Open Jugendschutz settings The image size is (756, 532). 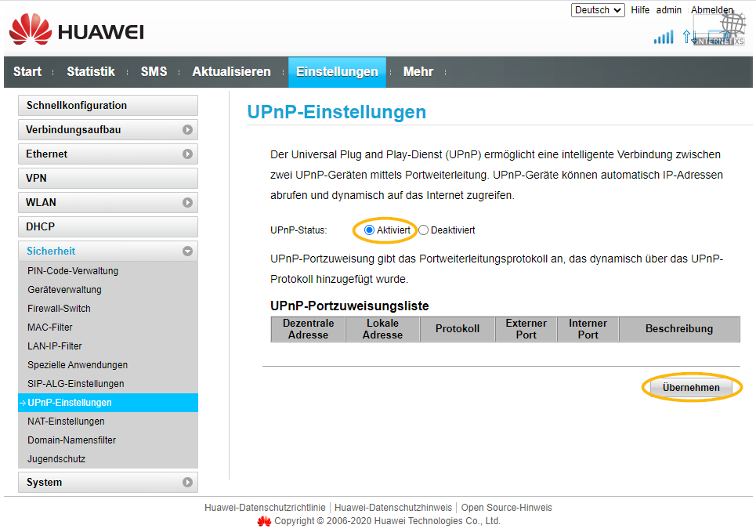point(56,459)
